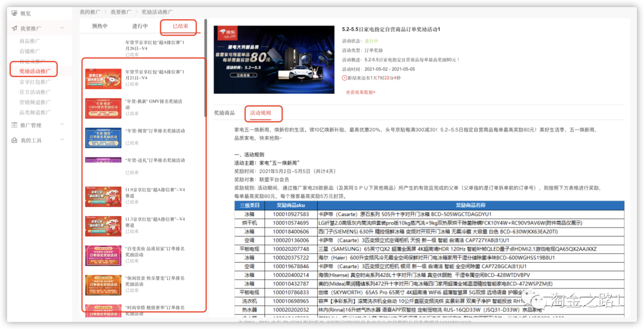
Task: Open 营销频道推广 in the sidebar
Action: [35, 102]
